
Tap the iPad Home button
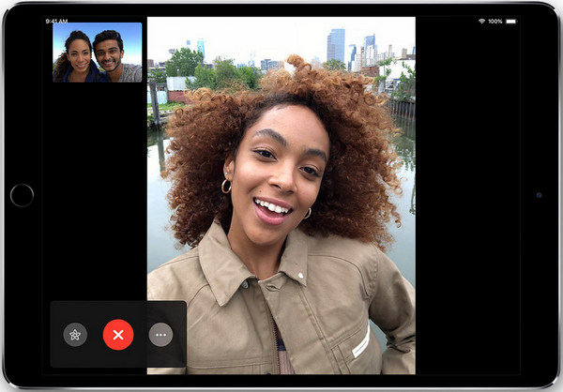click(x=22, y=195)
